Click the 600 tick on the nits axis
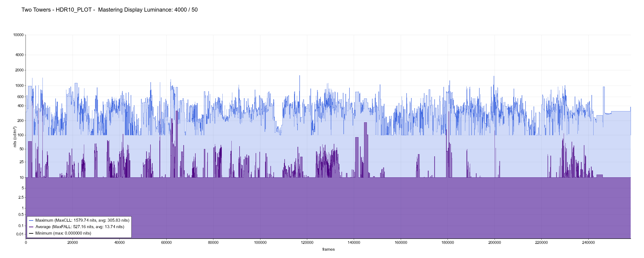 (x=20, y=97)
